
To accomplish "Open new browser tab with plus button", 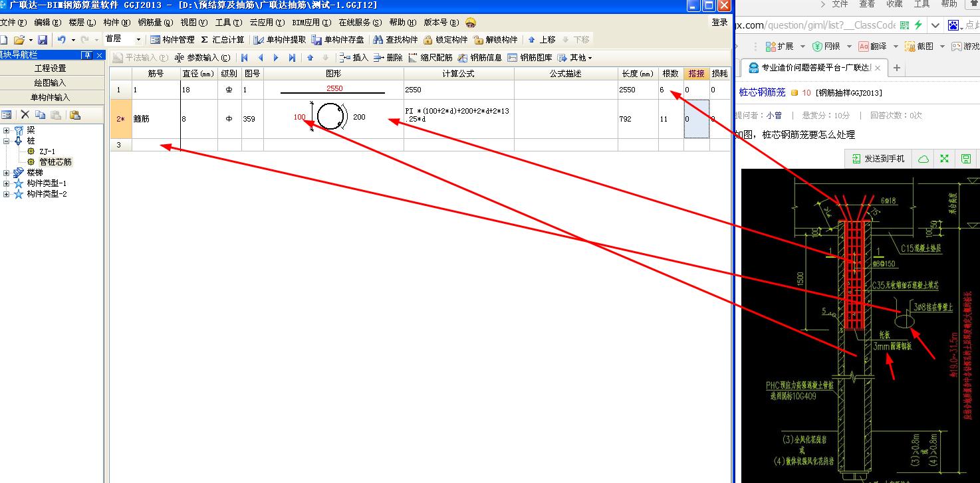I will pyautogui.click(x=896, y=68).
